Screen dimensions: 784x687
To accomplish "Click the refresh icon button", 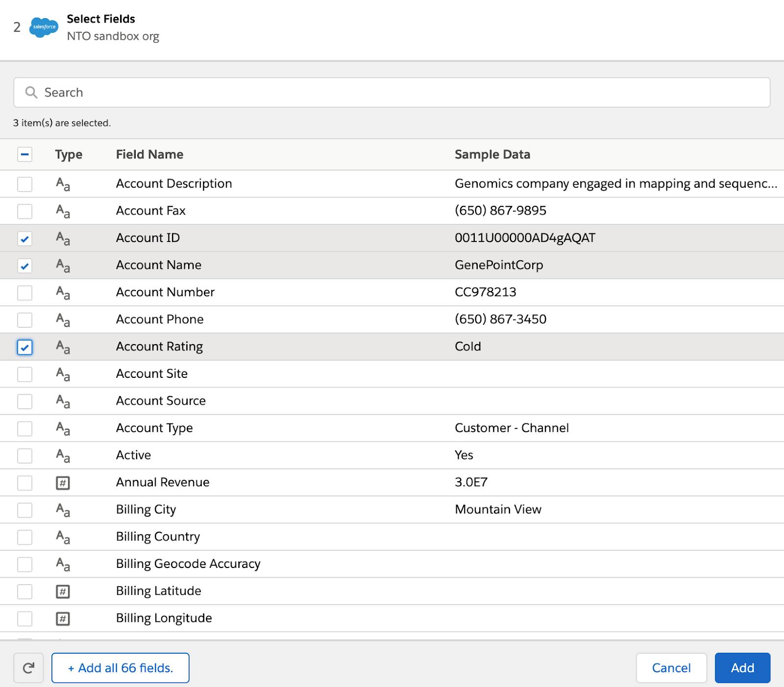I will pyautogui.click(x=28, y=668).
